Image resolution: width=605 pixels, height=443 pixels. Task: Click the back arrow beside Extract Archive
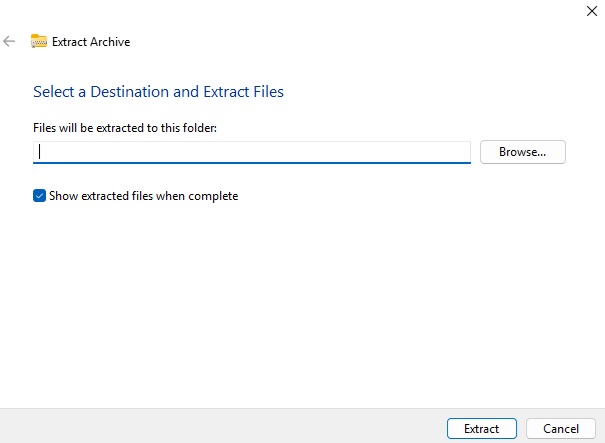click(9, 41)
